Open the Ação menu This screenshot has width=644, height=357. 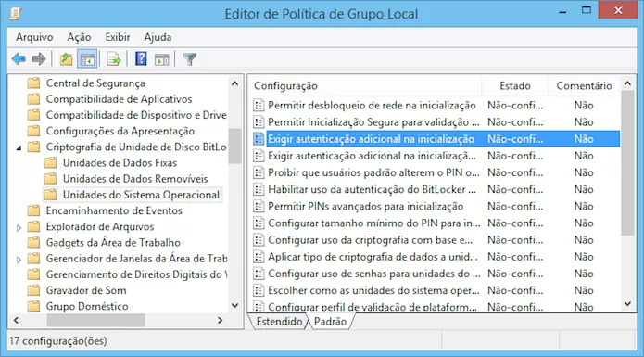coord(79,37)
